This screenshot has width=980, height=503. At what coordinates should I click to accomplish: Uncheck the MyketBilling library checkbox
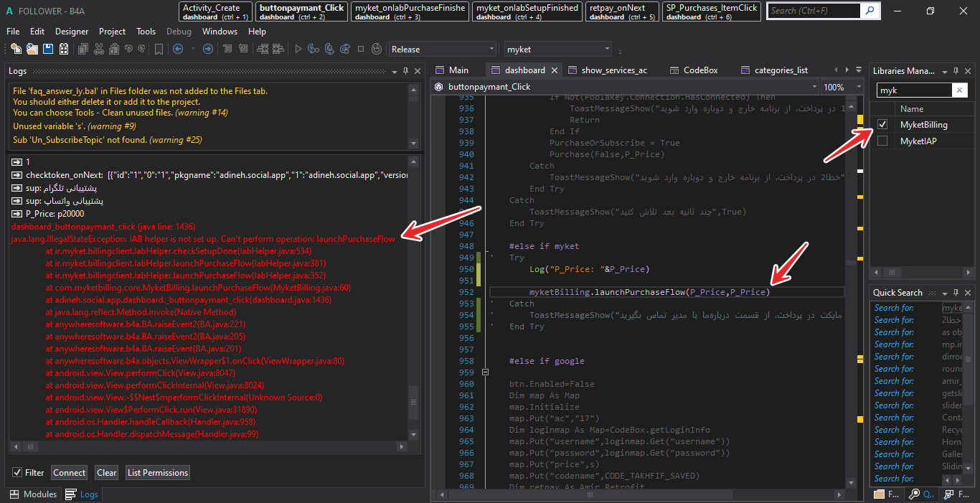click(882, 125)
